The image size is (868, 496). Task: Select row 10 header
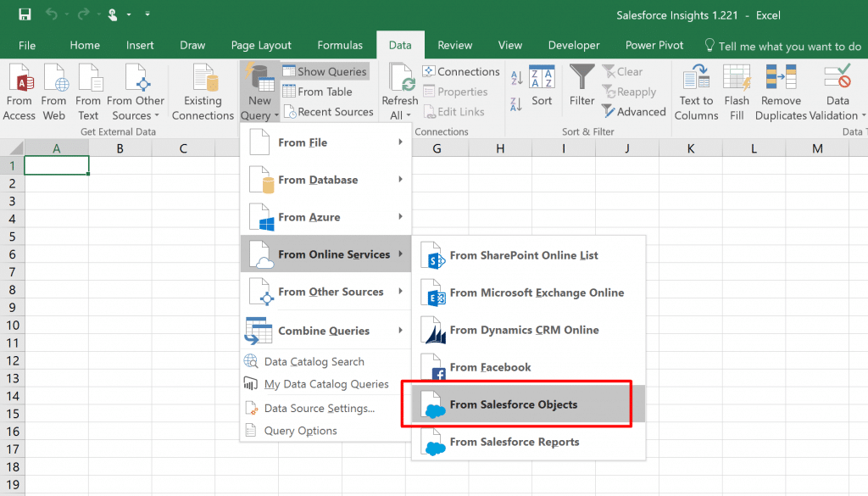(x=12, y=325)
